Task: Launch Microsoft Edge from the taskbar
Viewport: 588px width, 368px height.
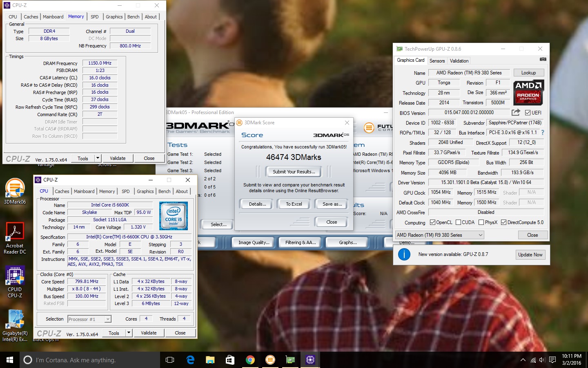Action: point(190,360)
